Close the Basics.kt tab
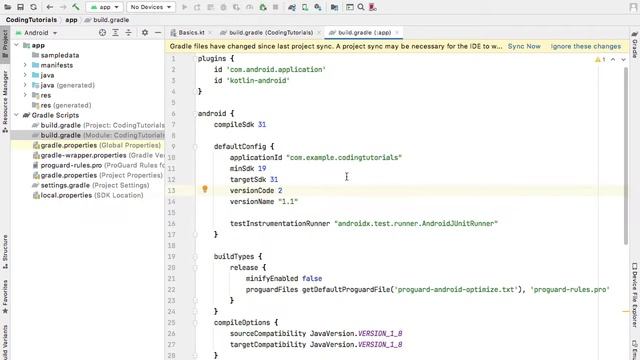 210,33
